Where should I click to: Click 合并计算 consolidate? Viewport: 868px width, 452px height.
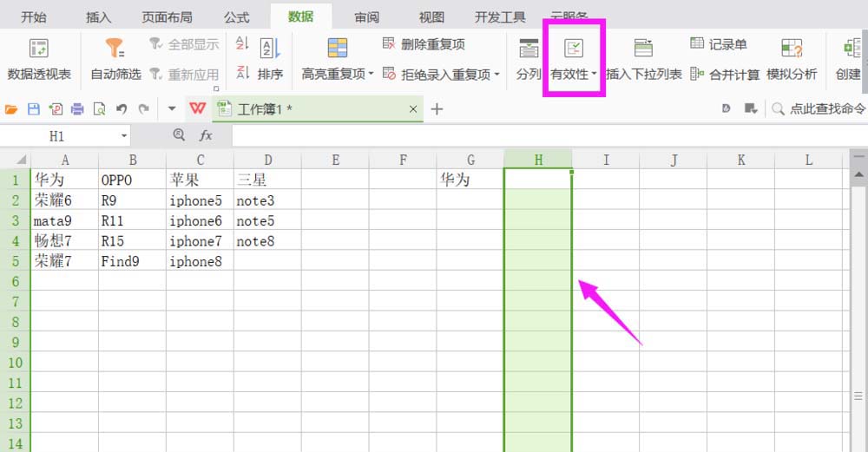pos(725,74)
